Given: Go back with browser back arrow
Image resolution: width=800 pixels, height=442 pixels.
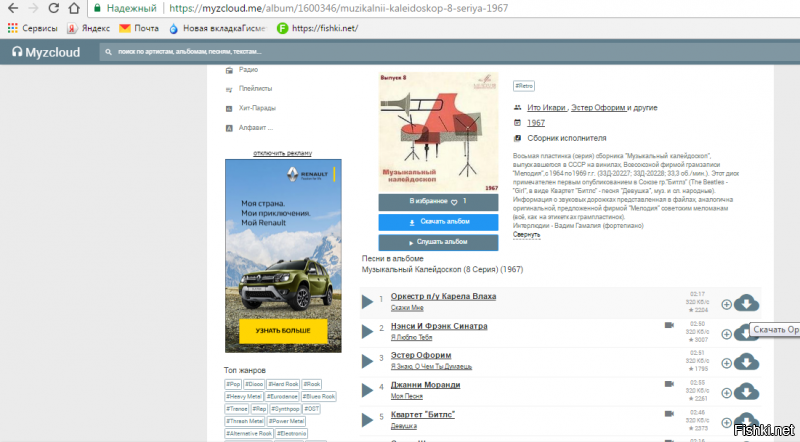Looking at the screenshot, I should tap(13, 8).
